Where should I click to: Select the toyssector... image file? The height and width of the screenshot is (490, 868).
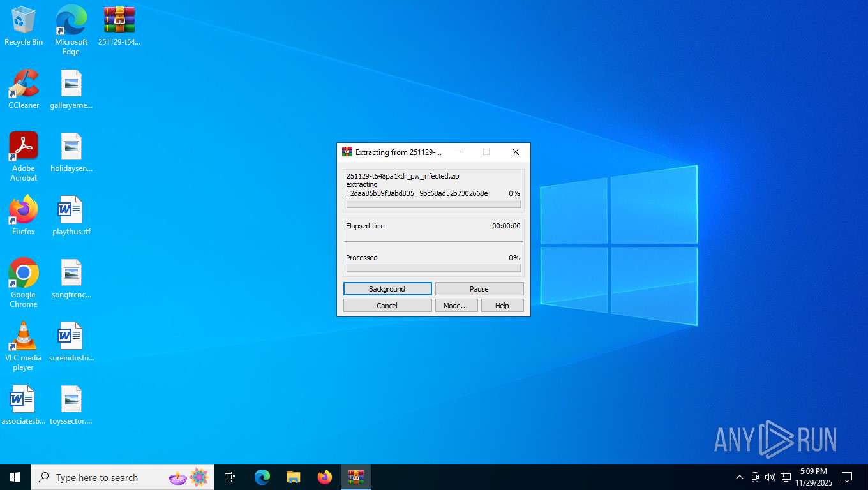[x=71, y=405]
